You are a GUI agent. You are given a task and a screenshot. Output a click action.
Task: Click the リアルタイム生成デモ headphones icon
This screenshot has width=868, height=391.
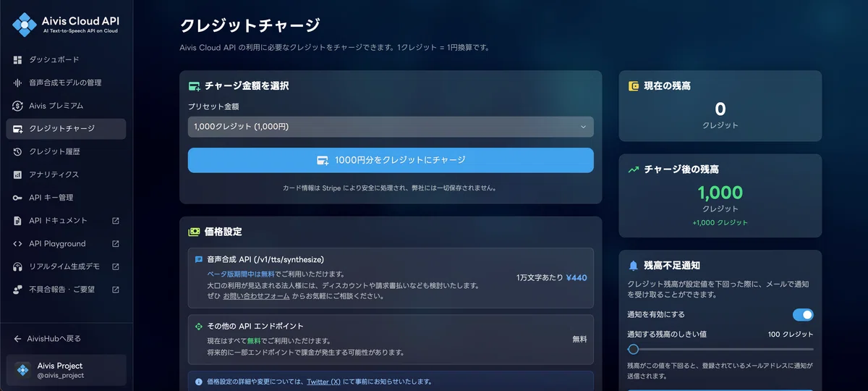[18, 266]
